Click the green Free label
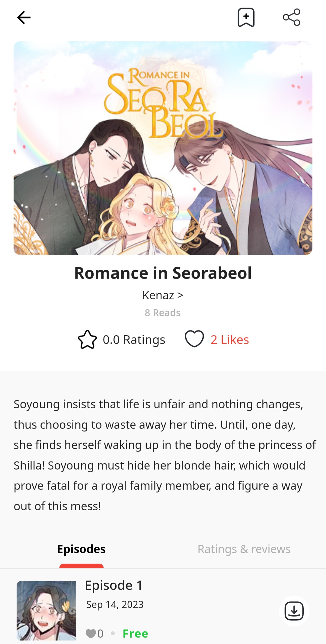The width and height of the screenshot is (326, 644). pos(135,633)
